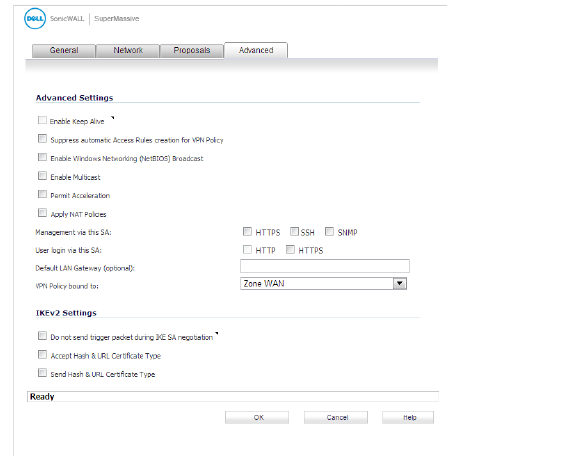Open Help for this dialog
Viewport: 576px width, 463px height.
408,417
